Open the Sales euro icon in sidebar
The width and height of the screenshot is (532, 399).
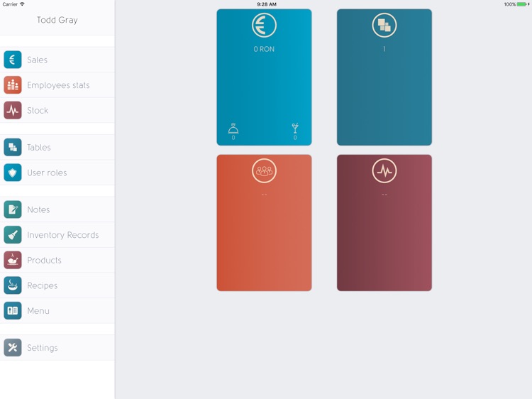13,60
